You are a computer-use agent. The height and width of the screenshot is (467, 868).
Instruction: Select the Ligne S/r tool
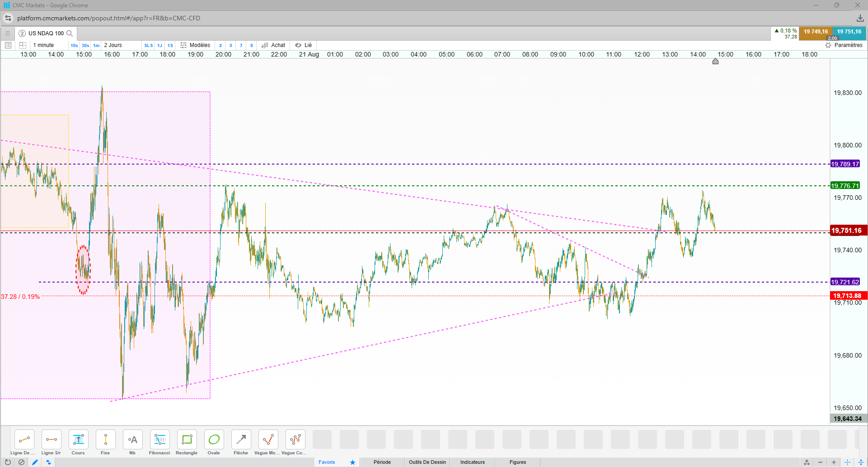(51, 443)
